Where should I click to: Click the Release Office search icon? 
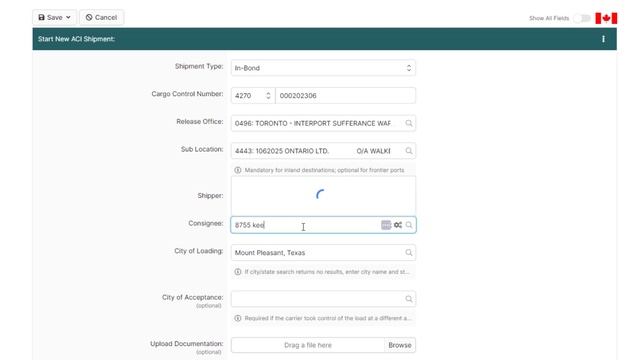pos(409,123)
